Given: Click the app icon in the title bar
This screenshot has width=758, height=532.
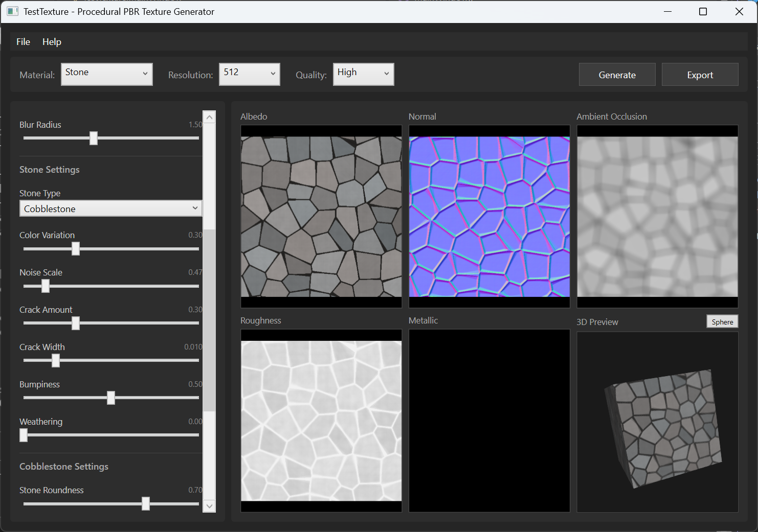Looking at the screenshot, I should pos(13,11).
